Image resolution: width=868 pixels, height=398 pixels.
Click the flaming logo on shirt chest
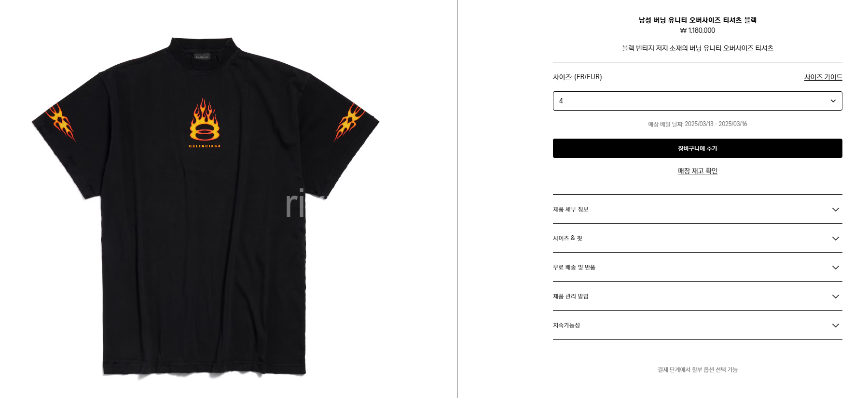point(205,122)
